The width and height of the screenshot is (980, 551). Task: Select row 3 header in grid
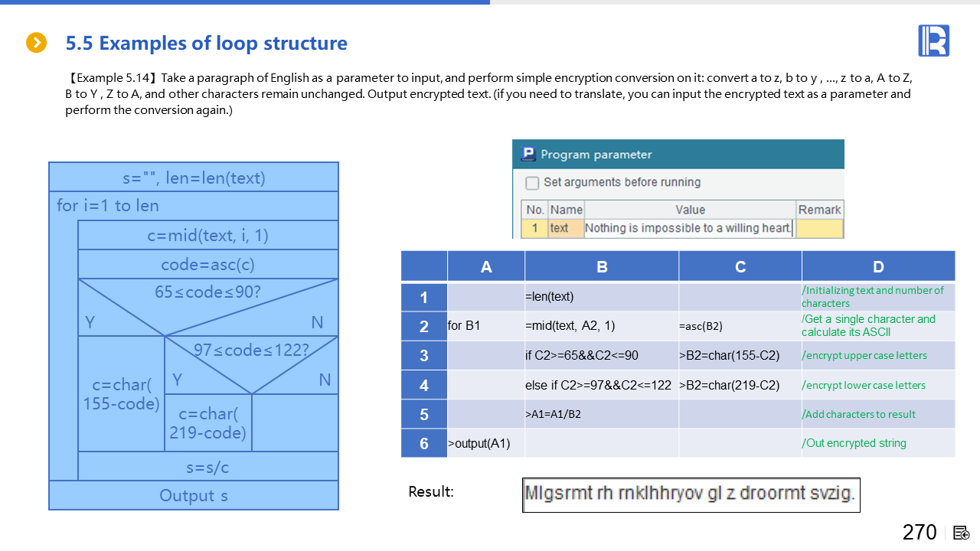point(424,356)
